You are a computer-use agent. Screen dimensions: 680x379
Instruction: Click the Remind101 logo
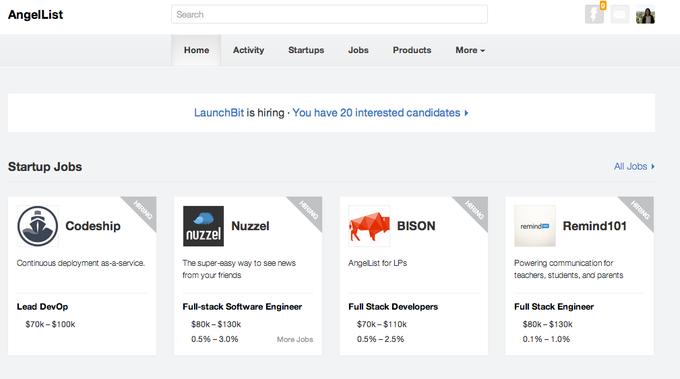[535, 226]
